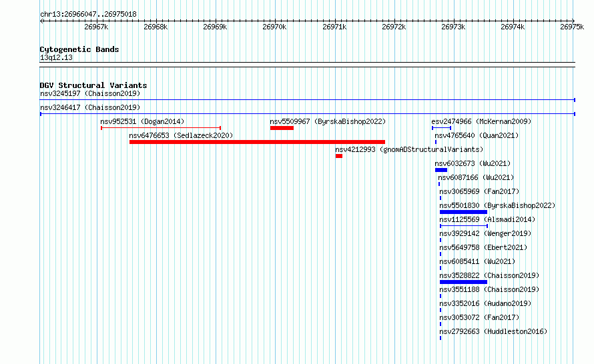Open the nsv5509967 (ByrskaBishop2022) variant label
The width and height of the screenshot is (594, 364).
point(328,121)
